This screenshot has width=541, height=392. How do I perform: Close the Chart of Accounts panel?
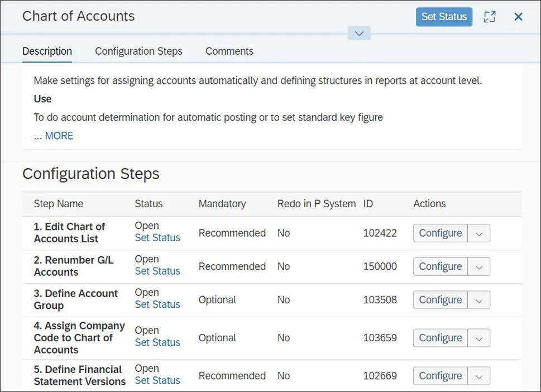tap(518, 17)
